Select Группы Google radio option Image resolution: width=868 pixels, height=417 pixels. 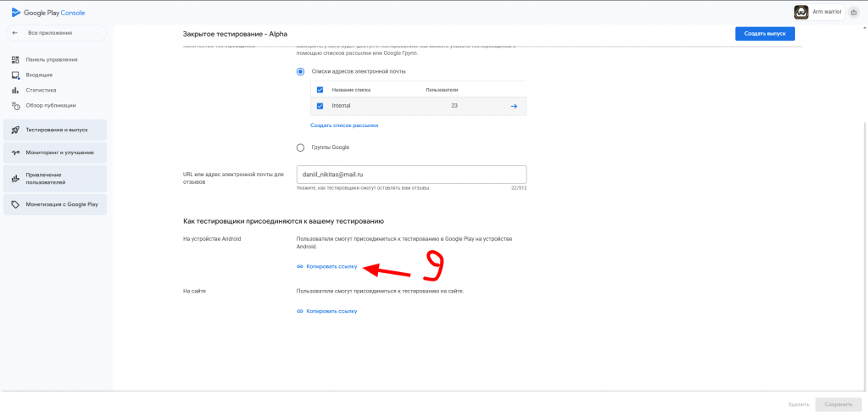[x=301, y=147]
